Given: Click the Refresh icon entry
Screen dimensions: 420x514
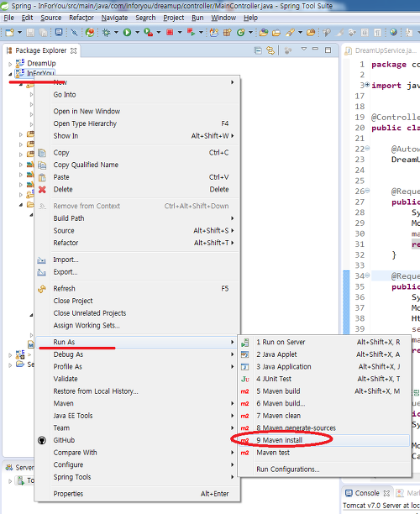Looking at the screenshot, I should point(137,289).
